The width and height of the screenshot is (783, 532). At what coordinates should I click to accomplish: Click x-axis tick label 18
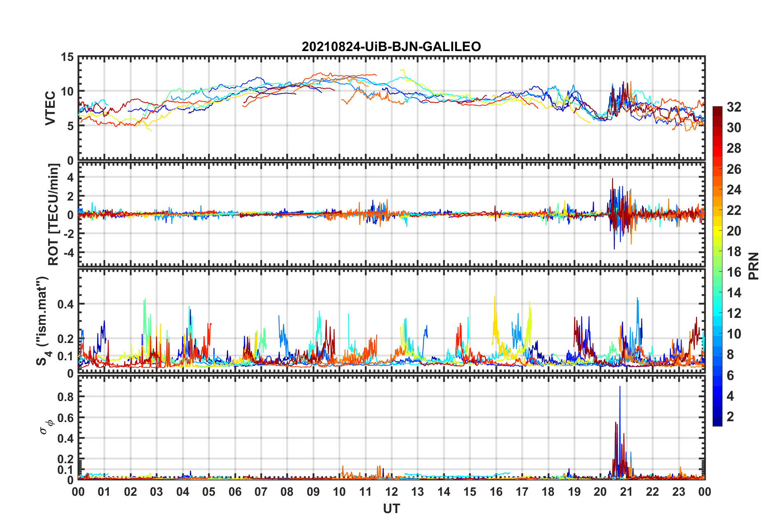pos(548,492)
